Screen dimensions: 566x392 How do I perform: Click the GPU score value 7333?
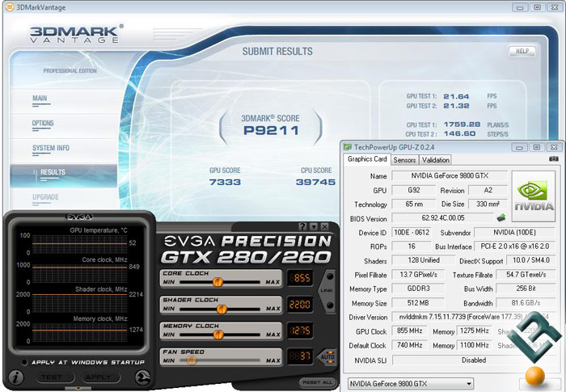(x=225, y=182)
